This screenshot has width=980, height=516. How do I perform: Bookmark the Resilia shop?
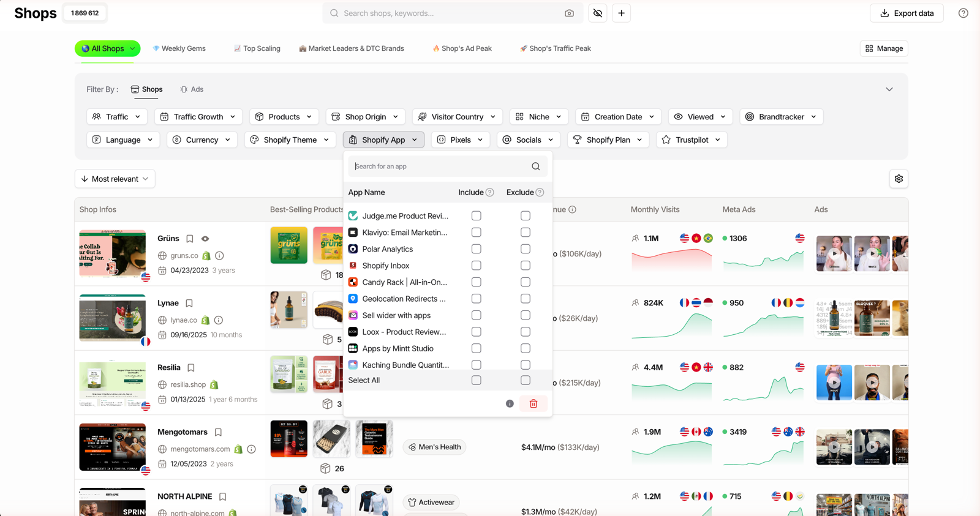pyautogui.click(x=191, y=368)
